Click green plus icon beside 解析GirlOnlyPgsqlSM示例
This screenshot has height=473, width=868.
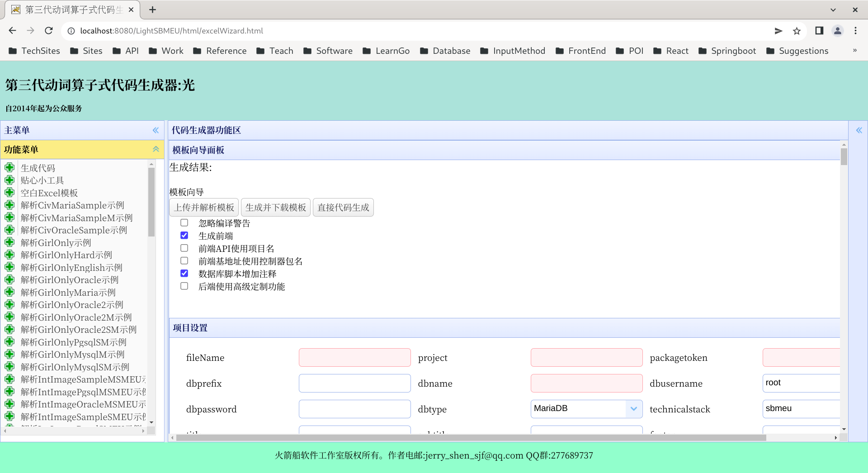click(9, 342)
